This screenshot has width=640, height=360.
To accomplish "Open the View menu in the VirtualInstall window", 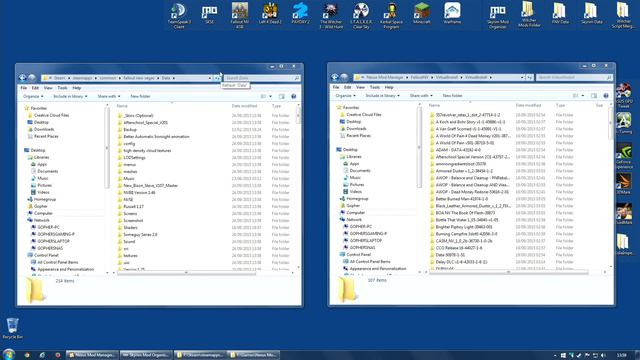I will click(360, 87).
